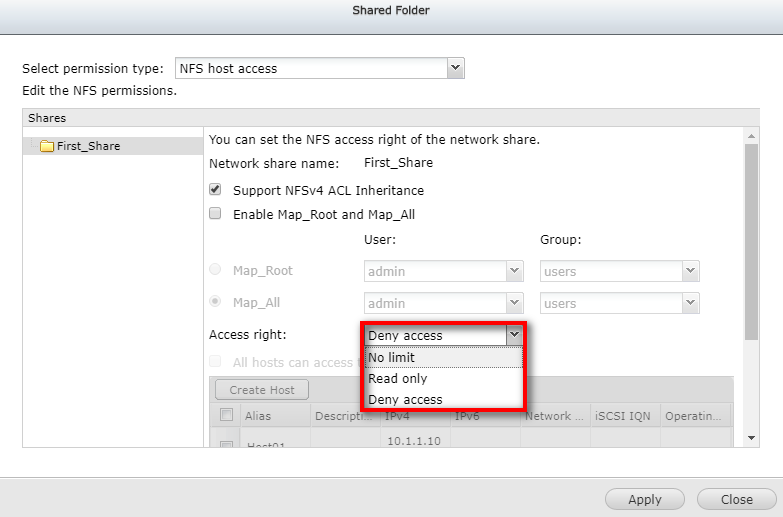Click the Access right dropdown arrow

[513, 335]
